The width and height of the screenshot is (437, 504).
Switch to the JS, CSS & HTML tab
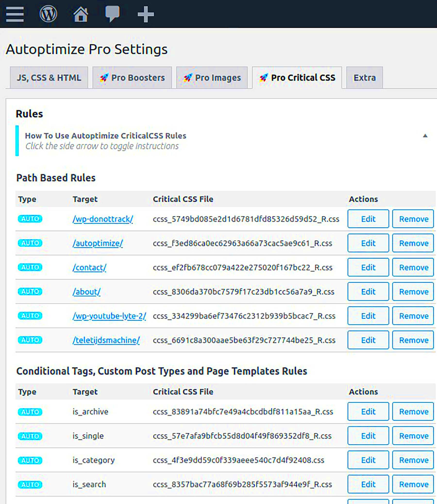tap(49, 78)
